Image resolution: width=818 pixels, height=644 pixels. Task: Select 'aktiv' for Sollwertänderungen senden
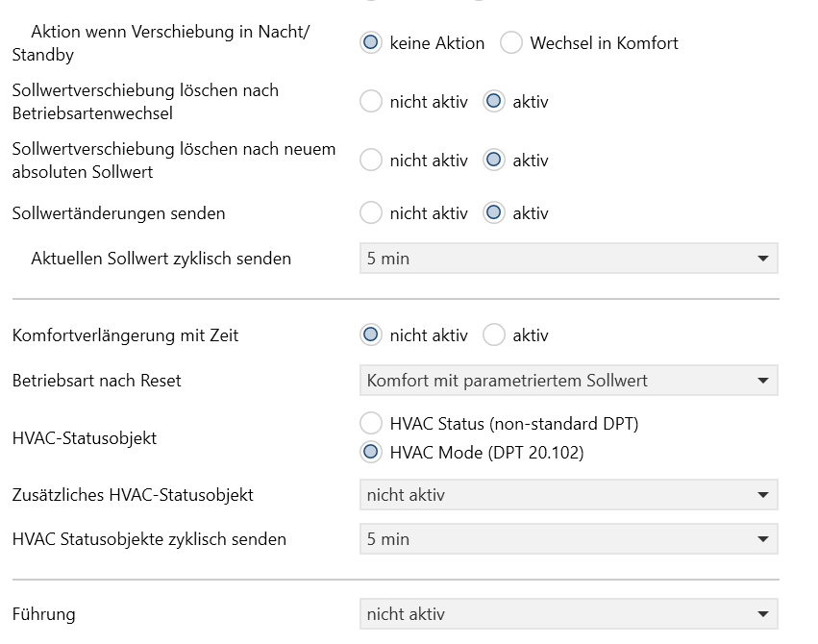pyautogui.click(x=493, y=212)
